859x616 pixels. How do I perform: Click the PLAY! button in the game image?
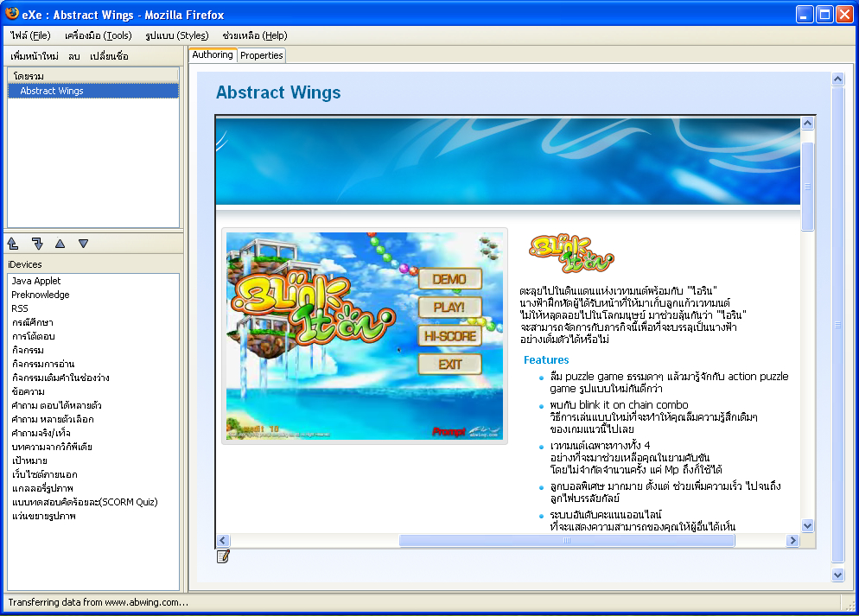449,308
